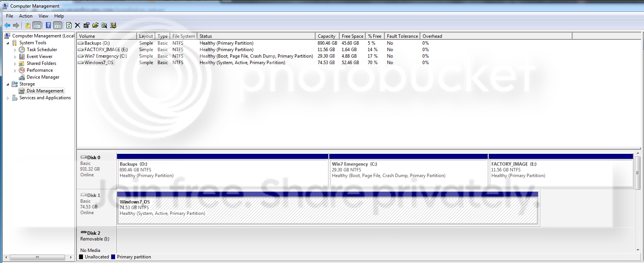
Task: Sort by the Layout column header
Action: 146,36
